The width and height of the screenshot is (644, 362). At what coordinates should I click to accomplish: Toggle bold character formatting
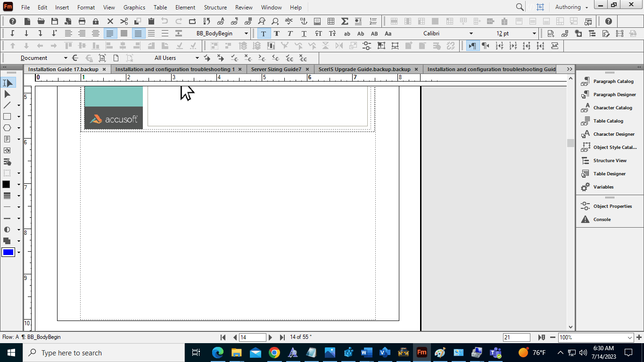pos(277,33)
